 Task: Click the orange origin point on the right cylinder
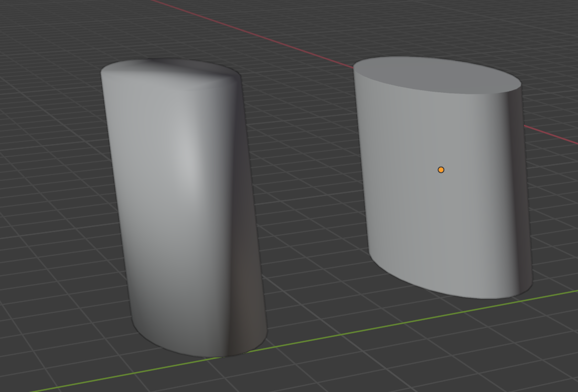[441, 170]
